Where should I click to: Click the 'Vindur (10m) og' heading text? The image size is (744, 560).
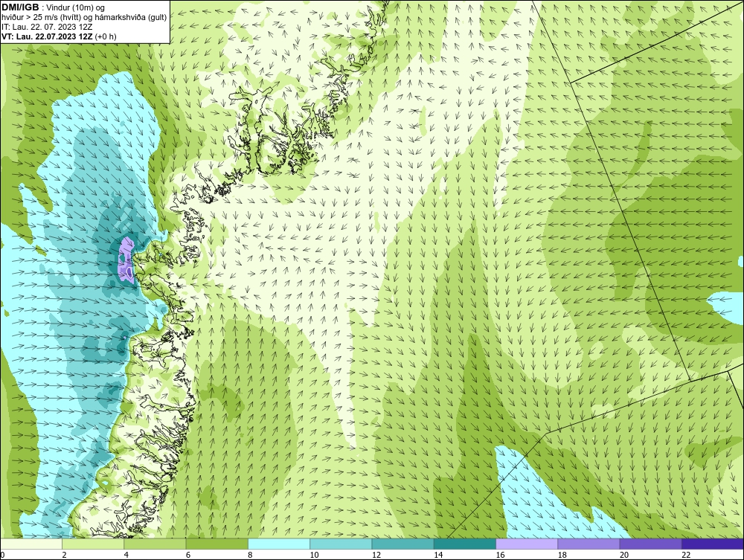76,7
